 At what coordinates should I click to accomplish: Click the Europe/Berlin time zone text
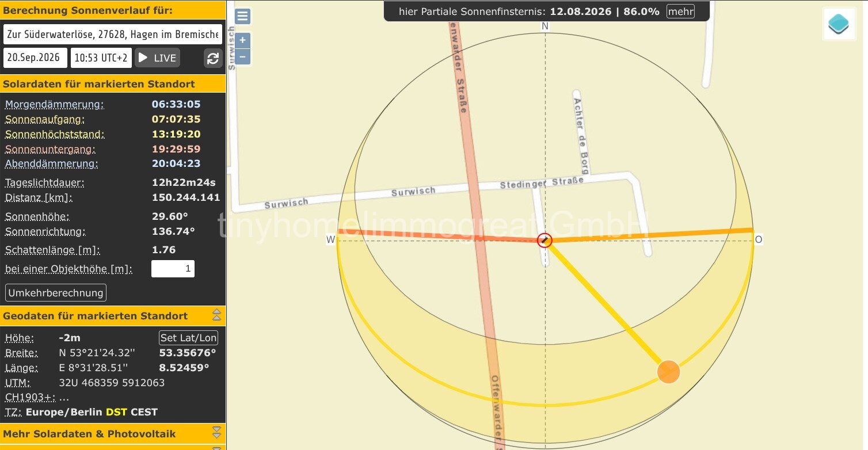(64, 412)
